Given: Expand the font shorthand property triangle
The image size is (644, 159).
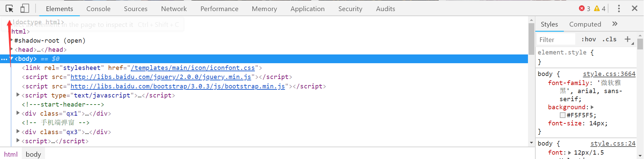Looking at the screenshot, I should (570, 153).
